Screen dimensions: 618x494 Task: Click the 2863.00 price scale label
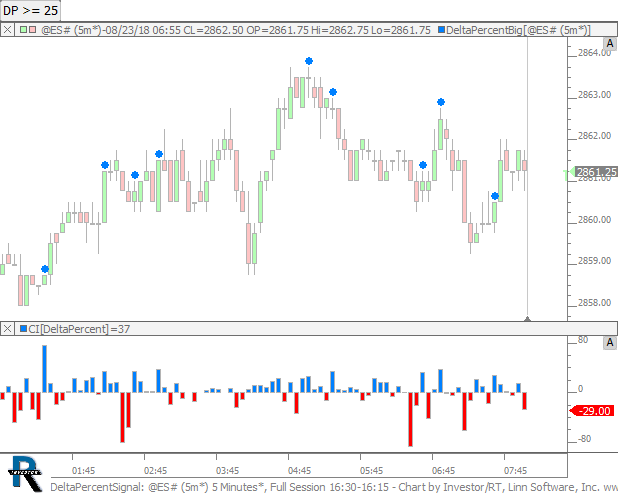[x=594, y=95]
